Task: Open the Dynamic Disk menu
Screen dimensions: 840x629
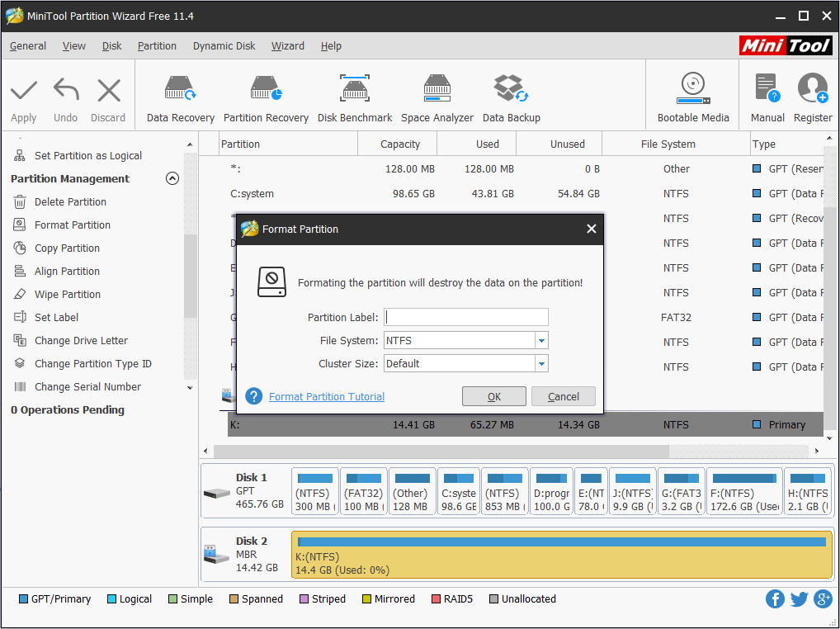Action: pos(224,46)
